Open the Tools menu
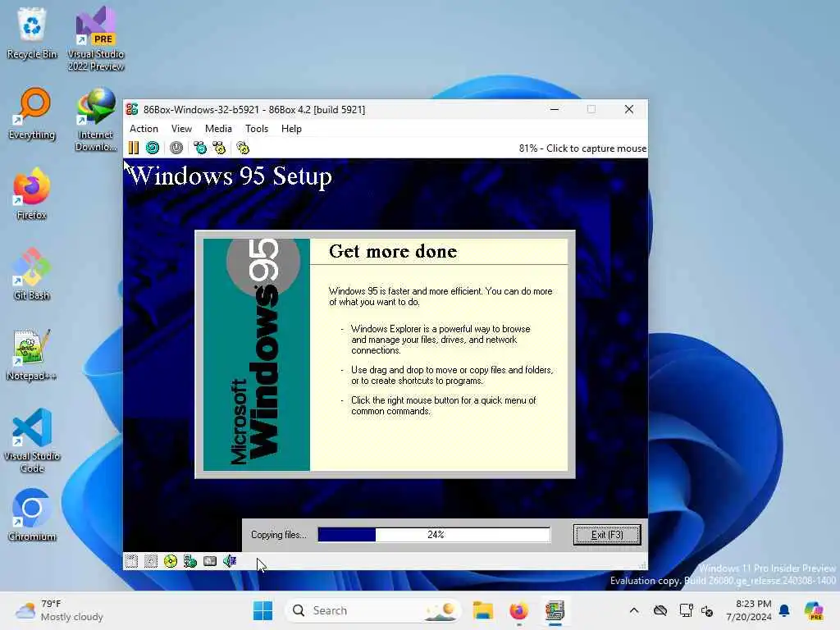Screen dimensions: 840x630 point(257,129)
